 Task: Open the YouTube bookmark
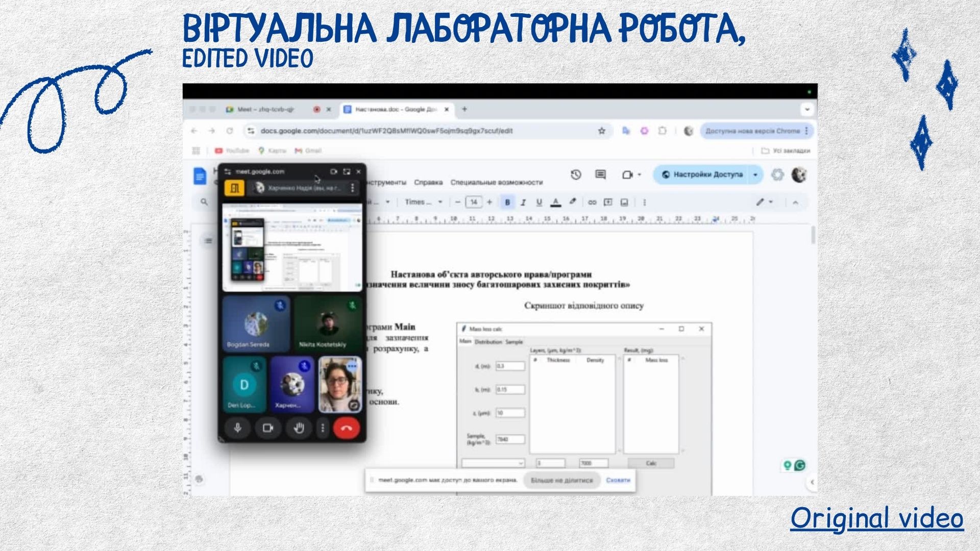pos(232,151)
